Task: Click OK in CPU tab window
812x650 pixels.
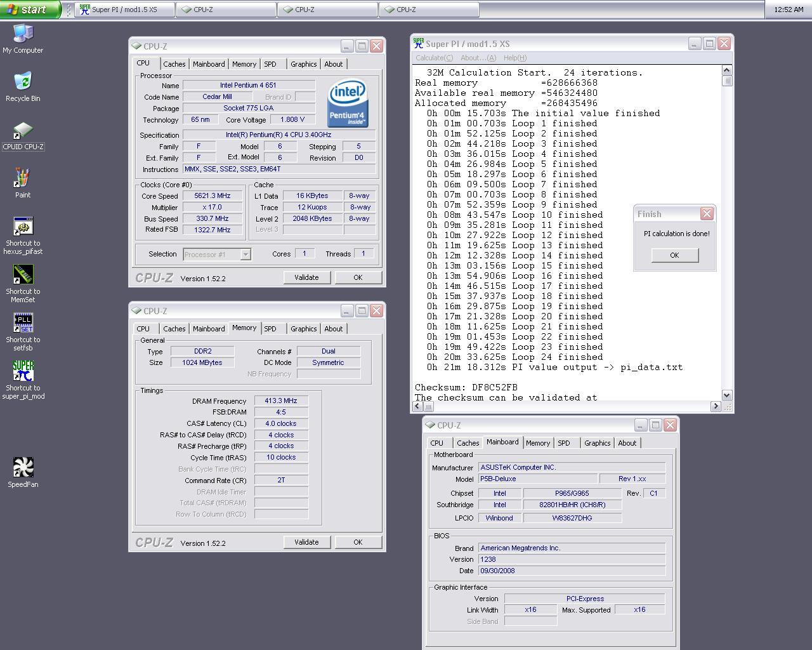Action: (x=358, y=277)
